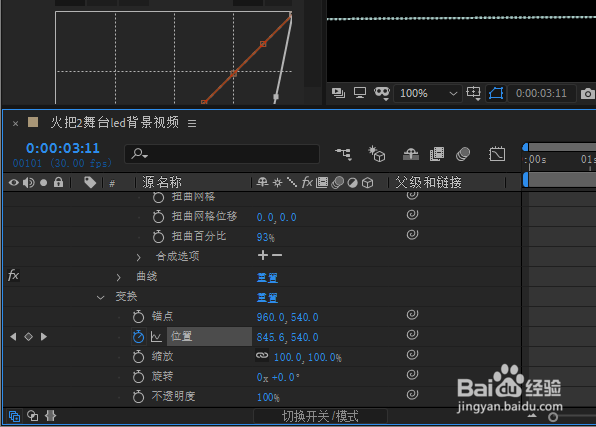The width and height of the screenshot is (596, 427).
Task: Toggle stopwatch for 位置 property
Action: [138, 337]
